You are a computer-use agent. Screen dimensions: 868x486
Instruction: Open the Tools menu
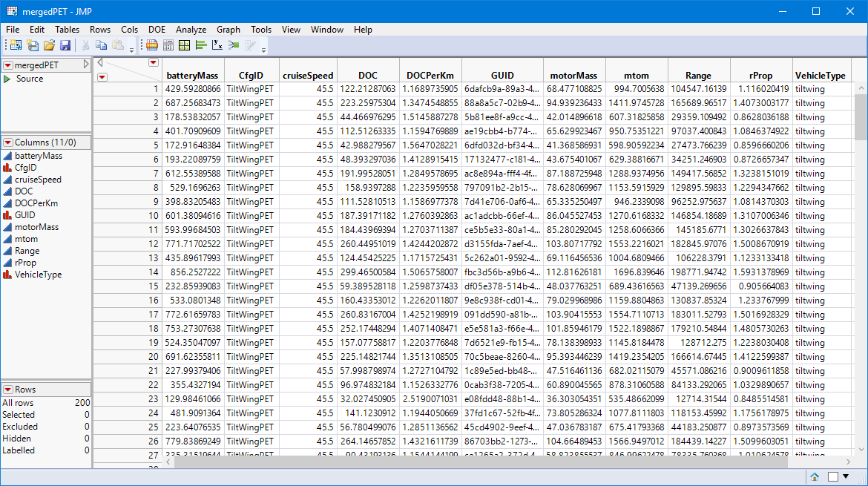pos(260,30)
